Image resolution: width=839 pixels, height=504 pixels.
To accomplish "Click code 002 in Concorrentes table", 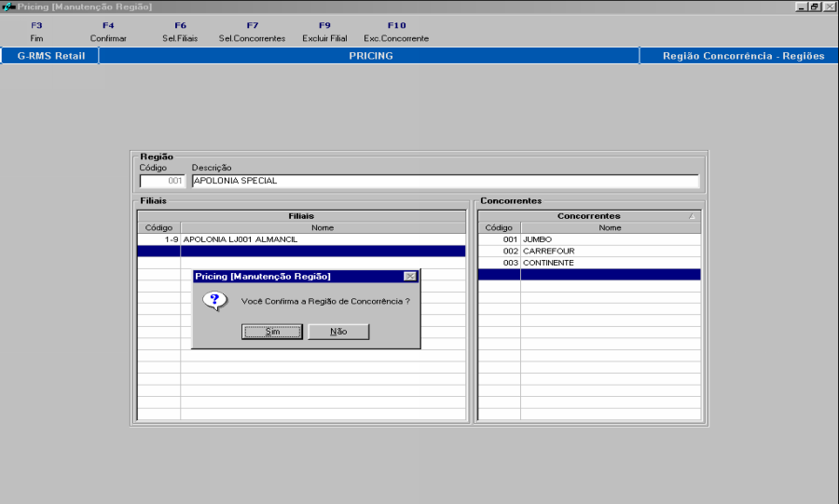I will point(500,252).
